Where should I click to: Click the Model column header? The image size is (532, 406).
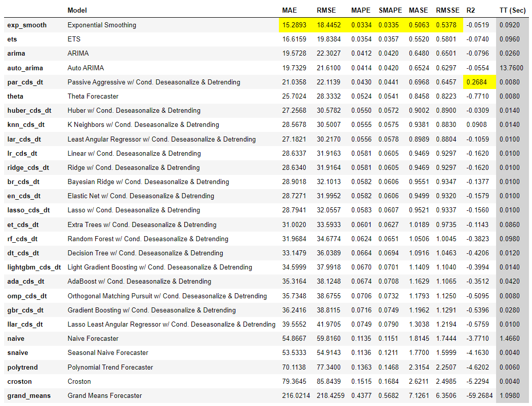coord(77,10)
